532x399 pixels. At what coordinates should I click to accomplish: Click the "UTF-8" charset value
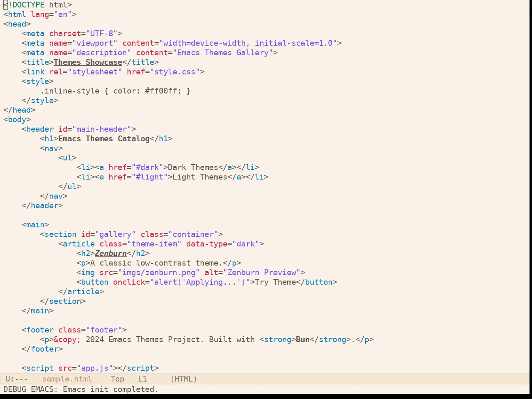tap(102, 34)
